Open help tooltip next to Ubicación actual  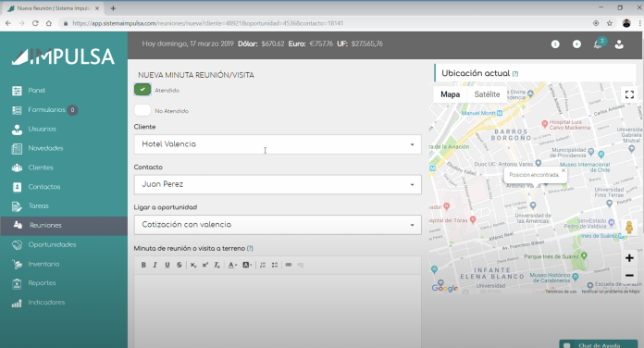[515, 73]
